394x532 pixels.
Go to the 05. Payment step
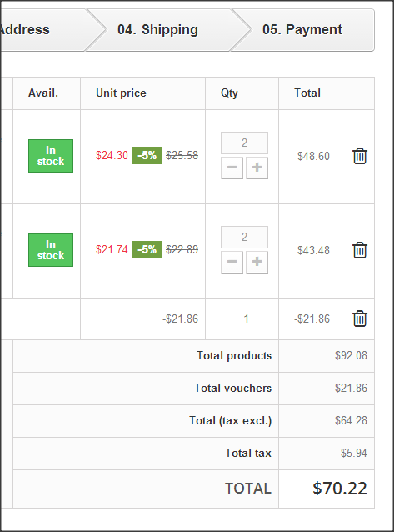click(x=302, y=30)
